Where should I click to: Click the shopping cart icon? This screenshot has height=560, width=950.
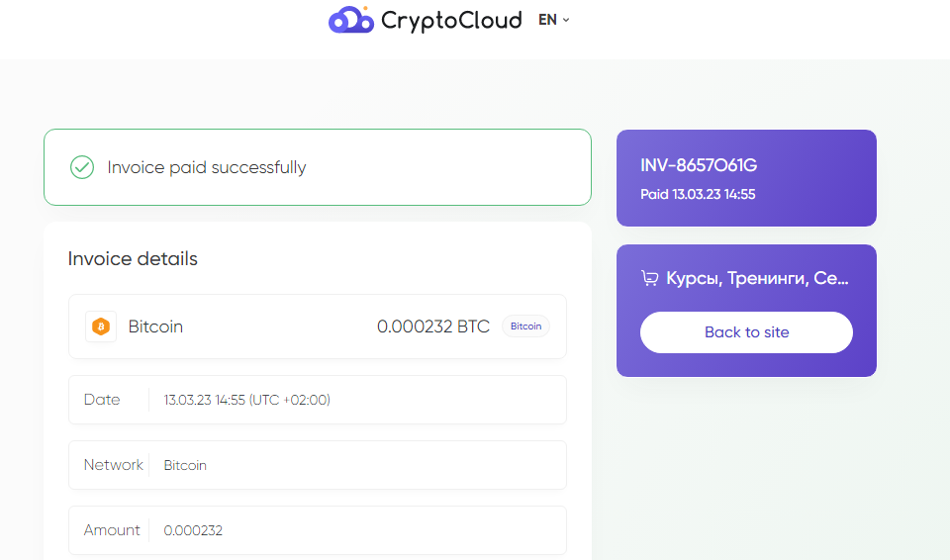[x=649, y=278]
